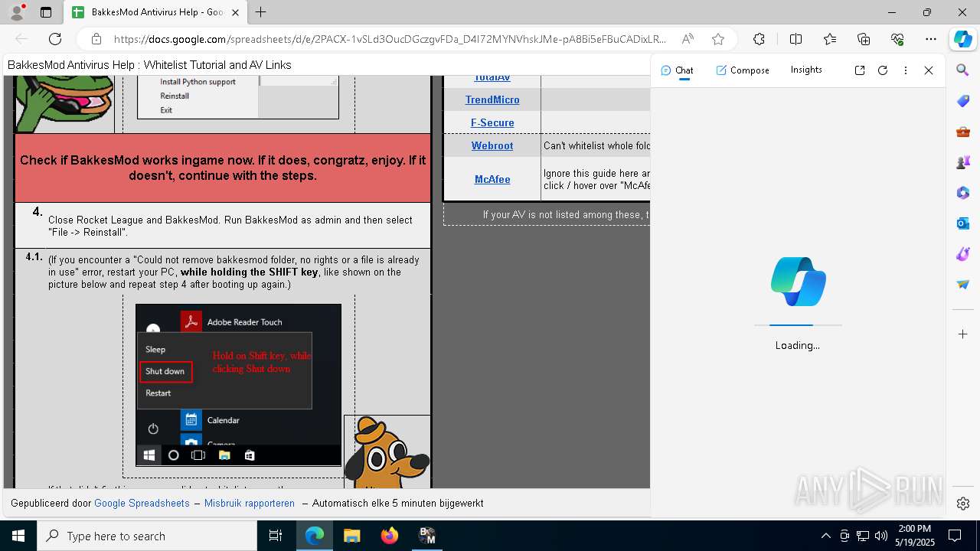
Task: Open the Extensions puzzle icon
Action: click(759, 39)
